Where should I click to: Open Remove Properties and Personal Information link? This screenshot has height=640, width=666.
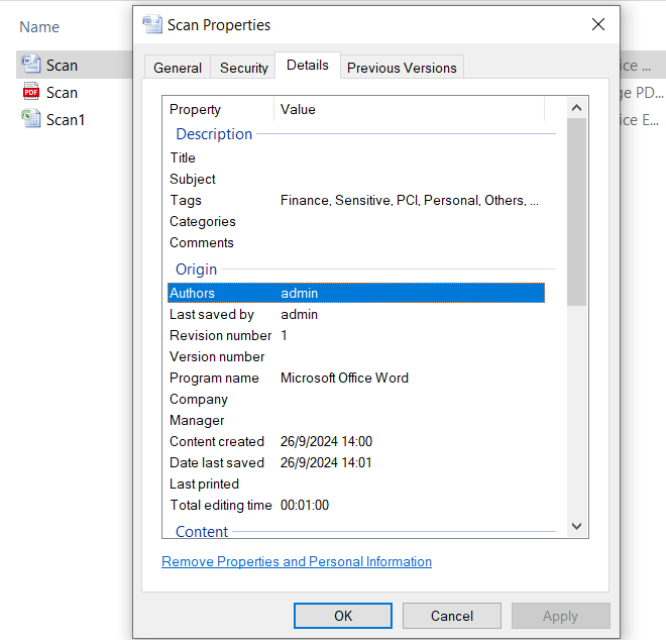point(297,562)
